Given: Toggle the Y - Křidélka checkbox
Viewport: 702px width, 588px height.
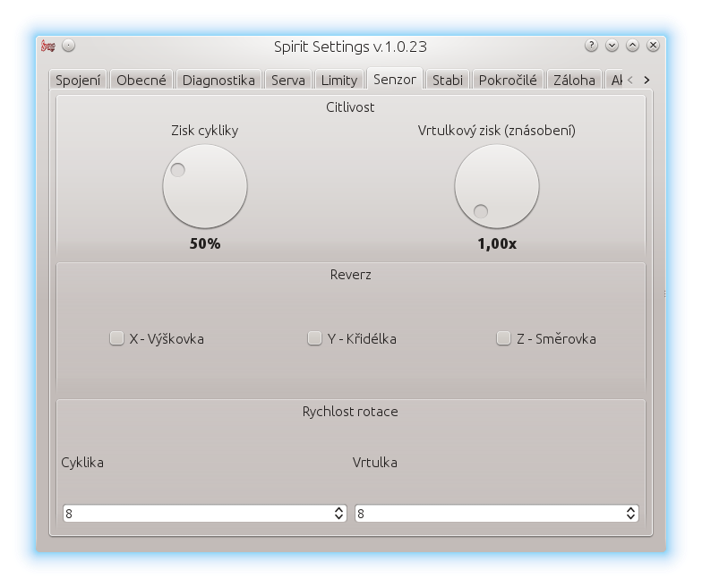Looking at the screenshot, I should coord(314,338).
